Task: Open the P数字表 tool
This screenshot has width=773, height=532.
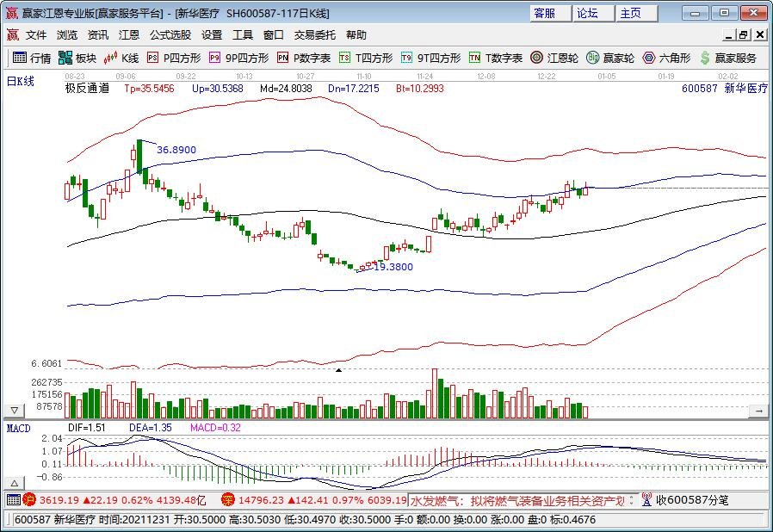Action: [304, 59]
